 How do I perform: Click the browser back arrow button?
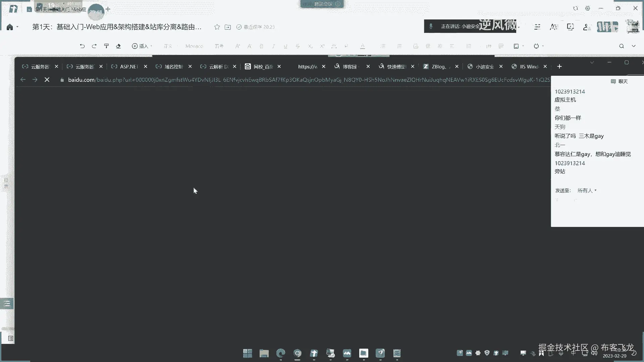(23, 80)
